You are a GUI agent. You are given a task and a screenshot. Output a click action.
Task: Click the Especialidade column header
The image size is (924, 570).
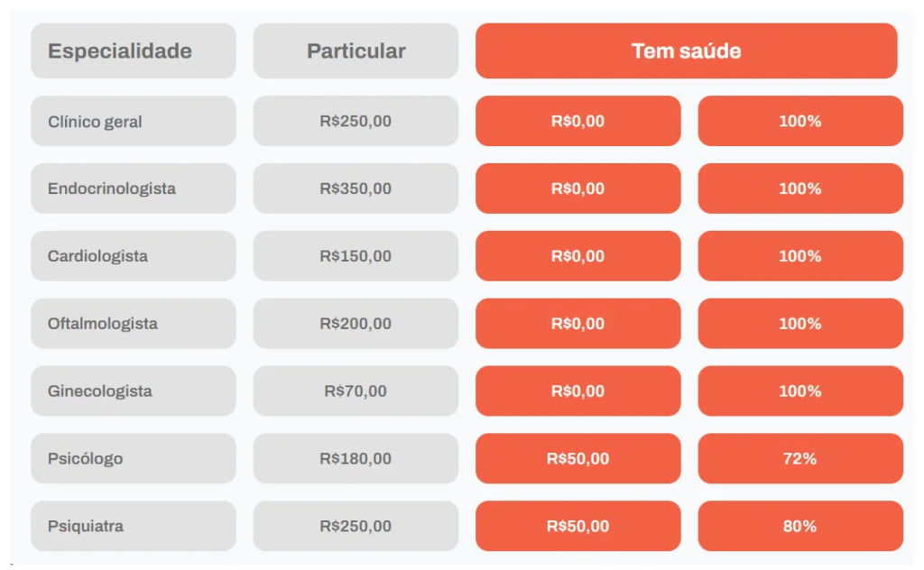[x=133, y=51]
